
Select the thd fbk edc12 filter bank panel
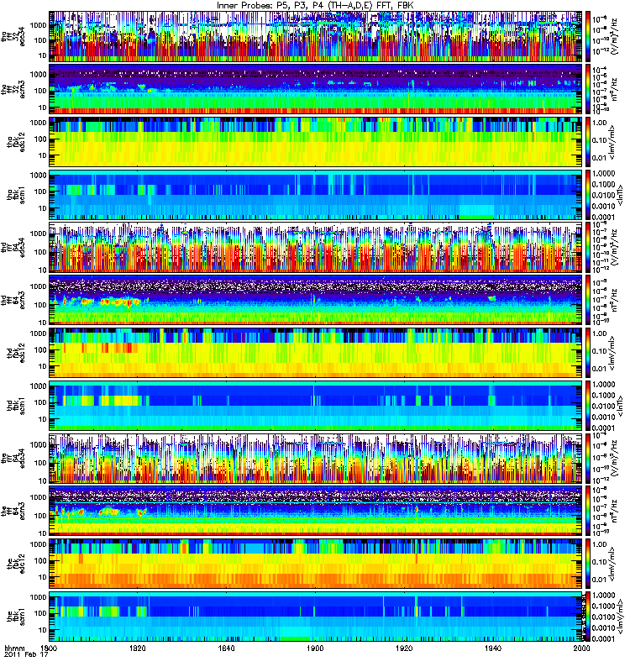click(316, 353)
